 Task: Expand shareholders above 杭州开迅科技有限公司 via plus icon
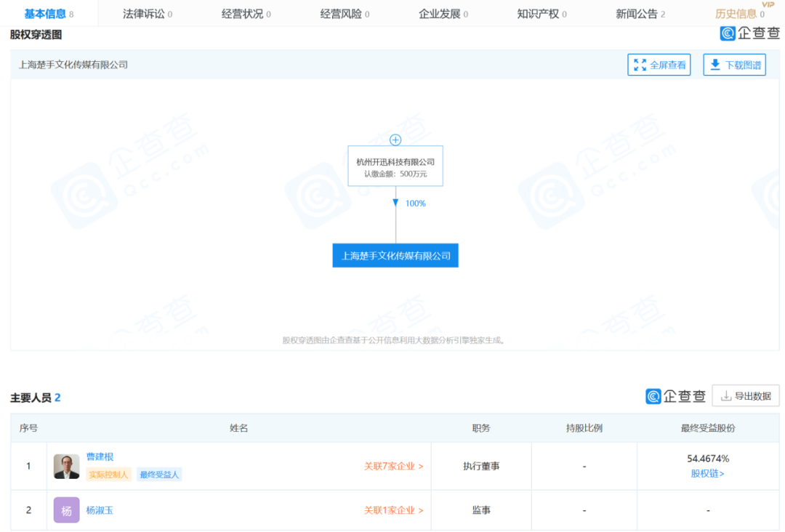click(395, 140)
